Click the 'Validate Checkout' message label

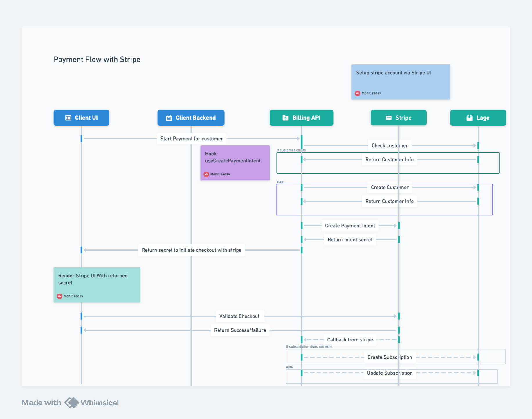coord(240,316)
